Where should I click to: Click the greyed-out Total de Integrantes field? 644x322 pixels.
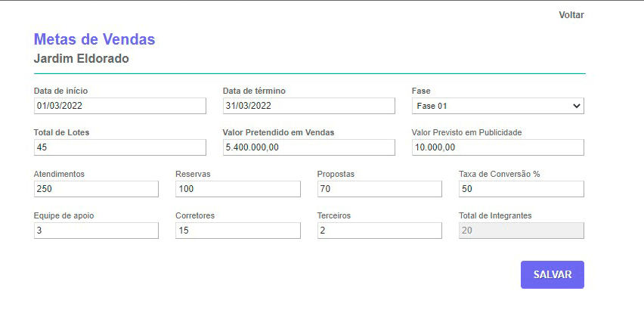click(521, 231)
